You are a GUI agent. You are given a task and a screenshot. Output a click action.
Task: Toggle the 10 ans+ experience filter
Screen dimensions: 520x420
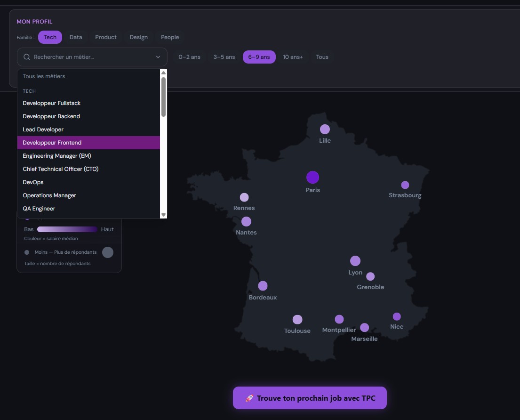[x=293, y=57]
